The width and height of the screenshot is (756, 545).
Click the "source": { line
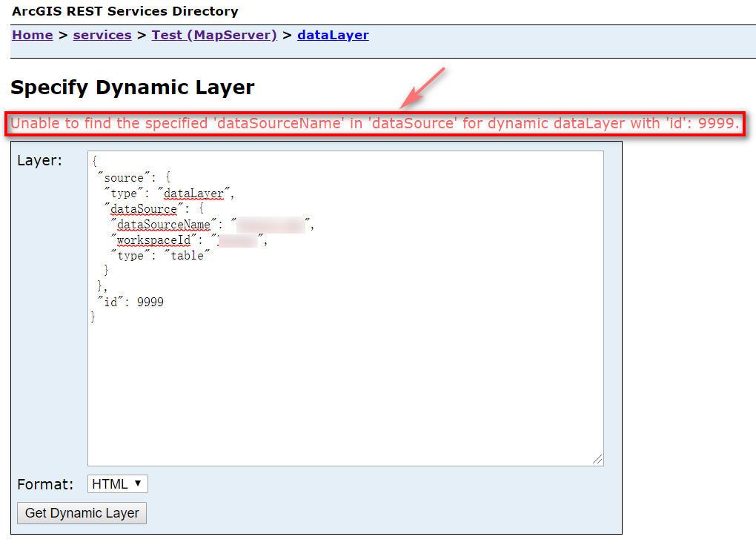click(134, 178)
